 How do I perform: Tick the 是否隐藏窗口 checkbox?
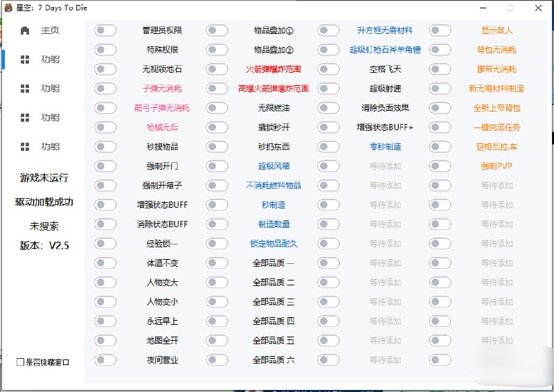(21, 362)
